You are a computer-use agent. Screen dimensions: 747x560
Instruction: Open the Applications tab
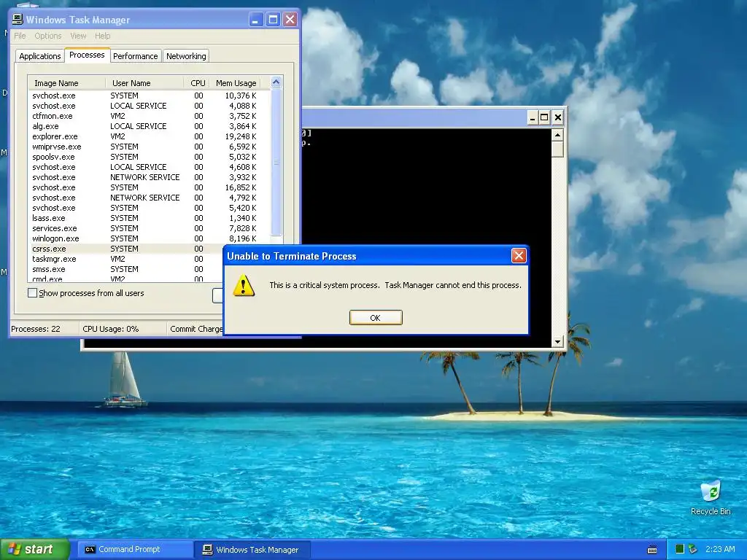(40, 56)
